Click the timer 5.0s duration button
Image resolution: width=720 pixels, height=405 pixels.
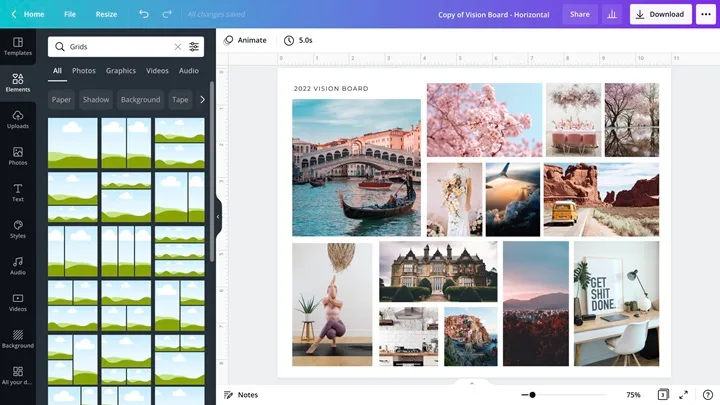click(298, 40)
